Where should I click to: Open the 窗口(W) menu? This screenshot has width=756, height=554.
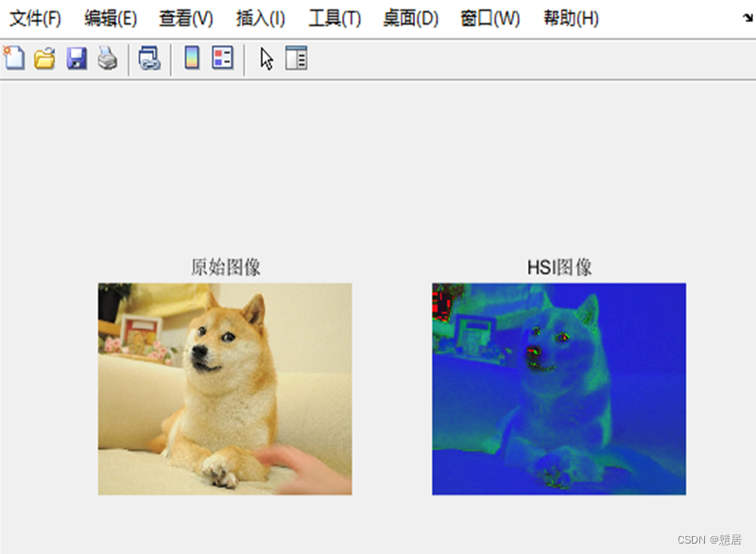(490, 19)
